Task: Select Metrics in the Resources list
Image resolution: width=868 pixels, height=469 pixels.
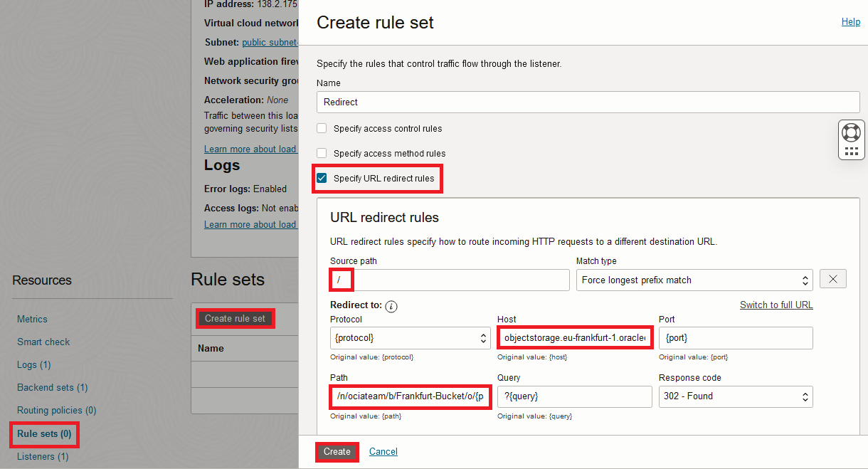Action: 32,320
